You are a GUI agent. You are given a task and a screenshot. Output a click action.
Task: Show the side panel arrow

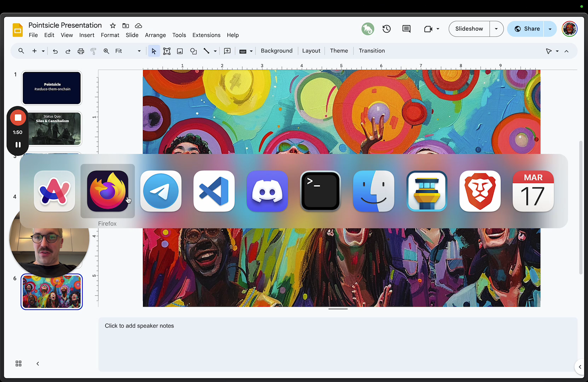580,367
